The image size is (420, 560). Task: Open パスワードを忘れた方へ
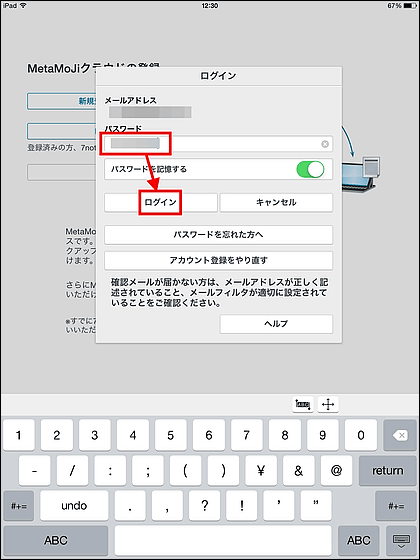click(219, 235)
